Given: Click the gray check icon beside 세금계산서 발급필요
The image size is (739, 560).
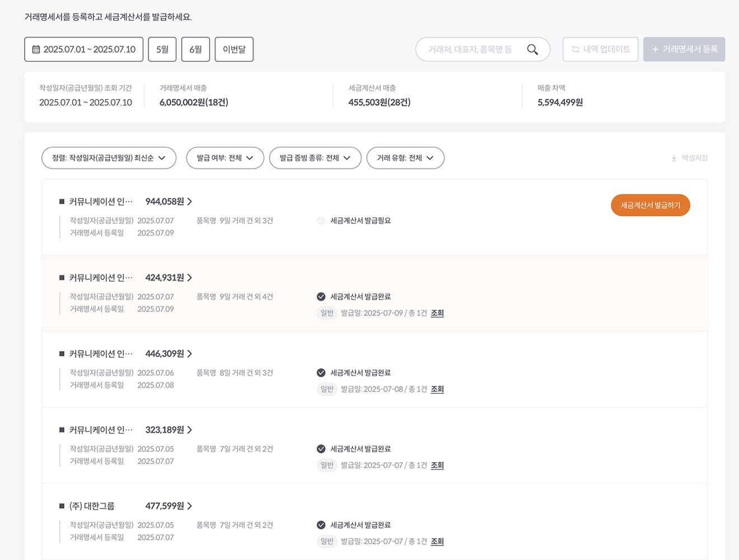Looking at the screenshot, I should point(321,221).
